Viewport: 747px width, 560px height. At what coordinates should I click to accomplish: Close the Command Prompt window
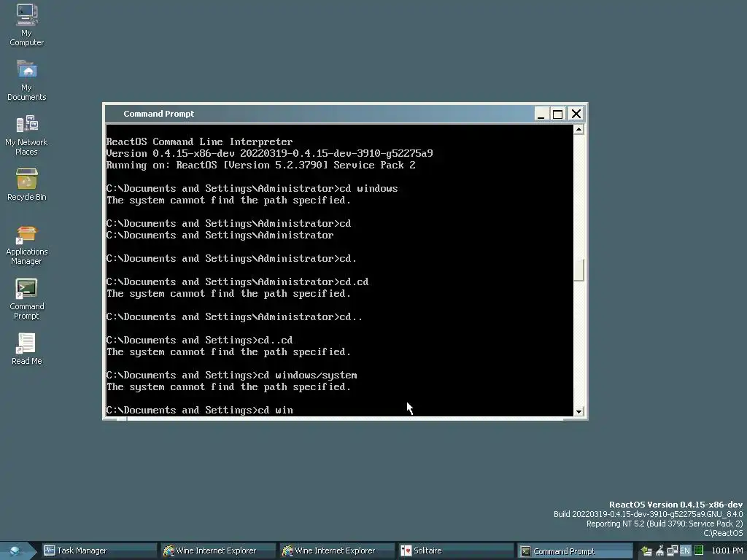[x=576, y=114]
